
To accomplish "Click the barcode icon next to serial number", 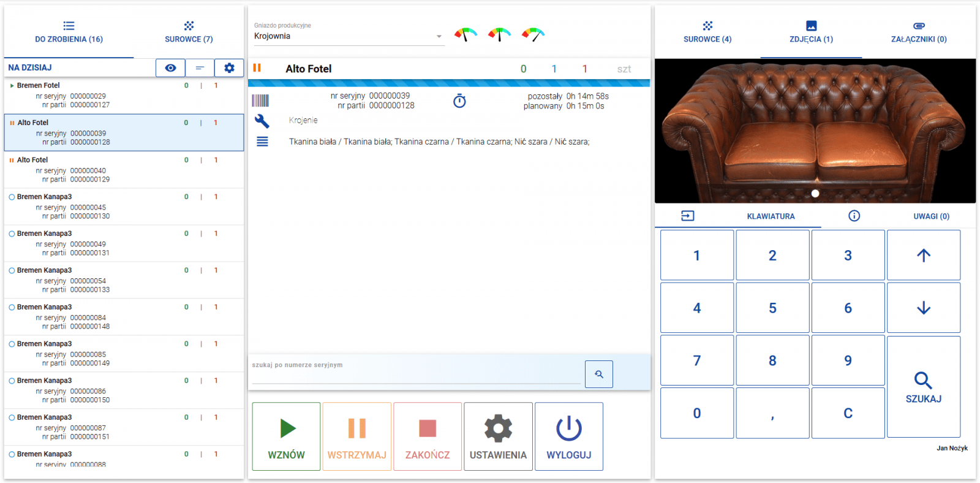I will 260,101.
